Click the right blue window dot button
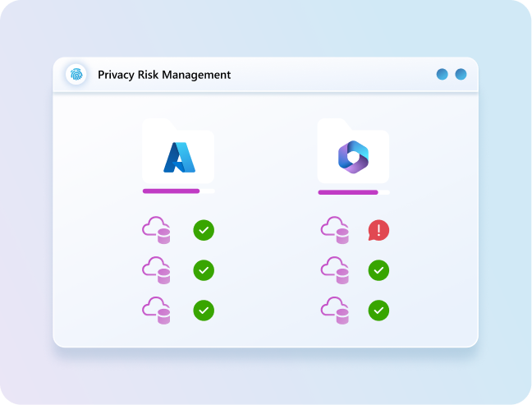The height and width of the screenshot is (405, 532). tap(461, 74)
